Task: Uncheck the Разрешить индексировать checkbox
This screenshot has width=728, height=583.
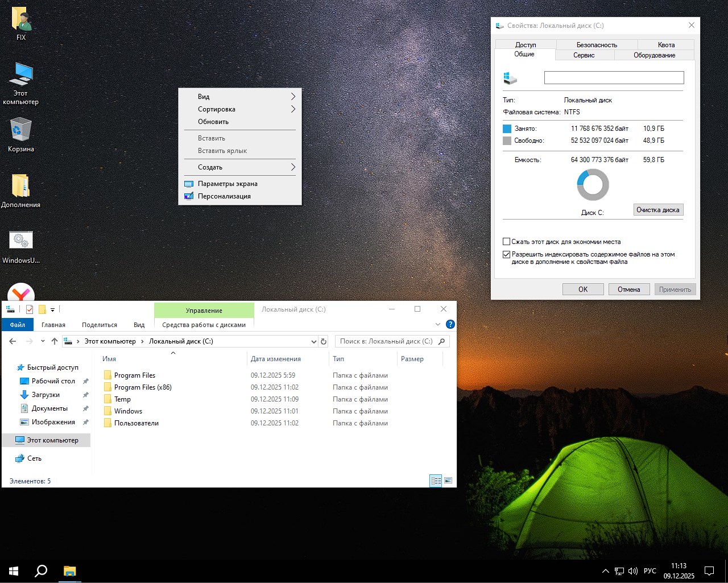Action: (506, 254)
